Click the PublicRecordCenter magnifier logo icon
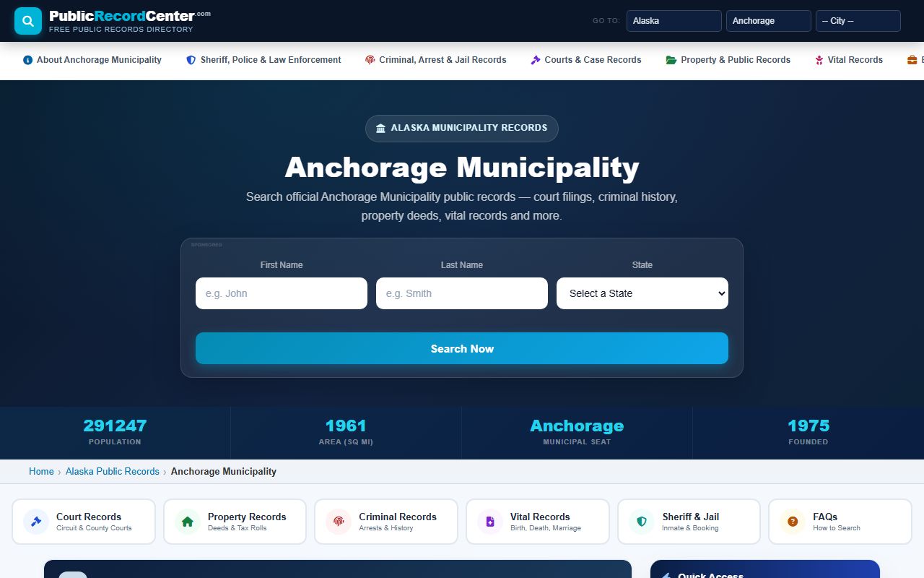Image resolution: width=924 pixels, height=578 pixels. pyautogui.click(x=28, y=21)
